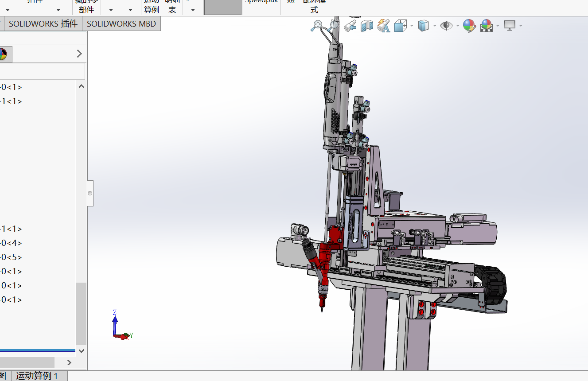Expand the Apply Scene dropdown arrow
Screen dimensions: 588x381
498,26
